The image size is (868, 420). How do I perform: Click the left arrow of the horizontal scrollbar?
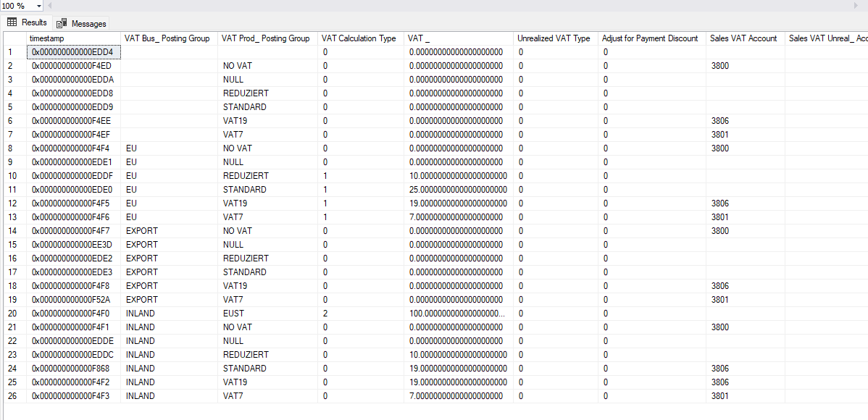pos(49,6)
